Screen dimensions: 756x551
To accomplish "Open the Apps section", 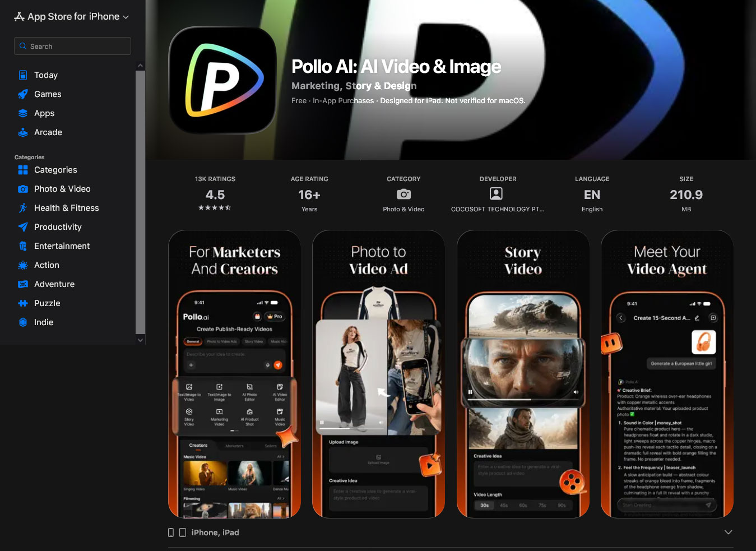I will (x=44, y=113).
